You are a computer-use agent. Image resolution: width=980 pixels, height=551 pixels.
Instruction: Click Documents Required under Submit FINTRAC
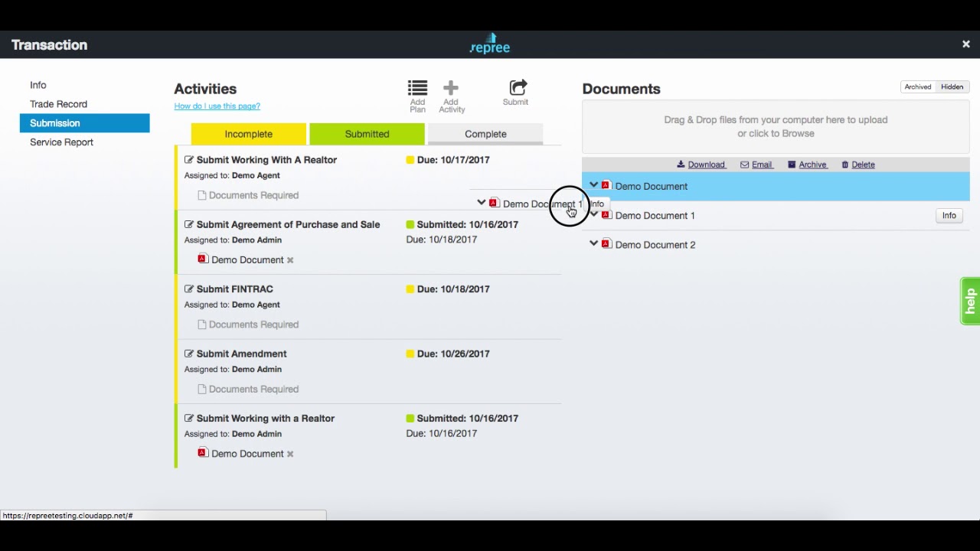[x=248, y=324]
